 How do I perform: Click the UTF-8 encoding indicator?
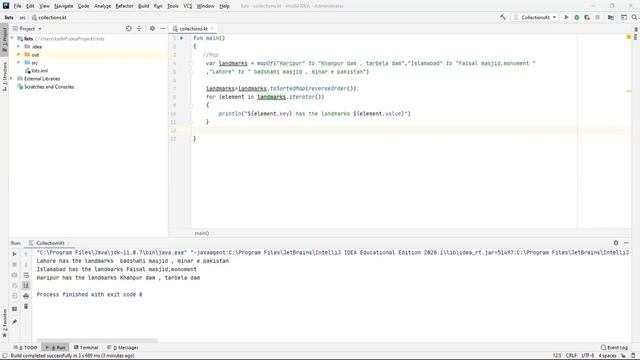588,356
